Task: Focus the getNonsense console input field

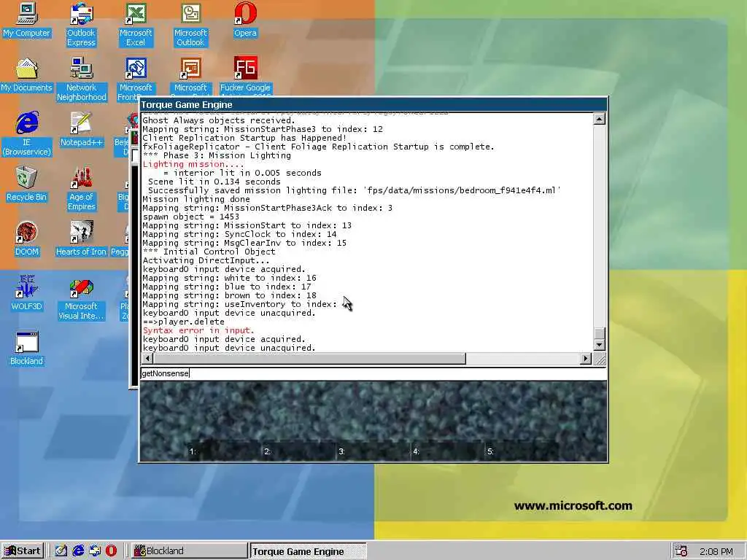Action: point(373,373)
